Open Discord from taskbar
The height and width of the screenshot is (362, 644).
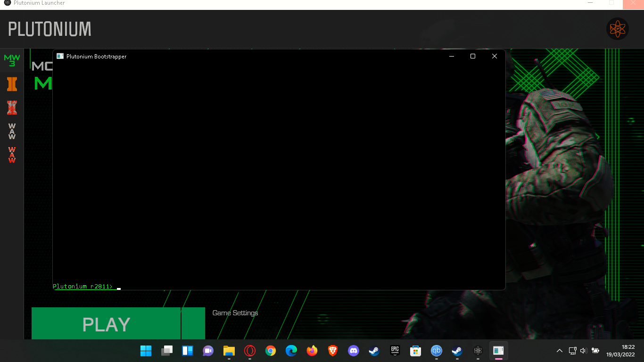click(353, 351)
